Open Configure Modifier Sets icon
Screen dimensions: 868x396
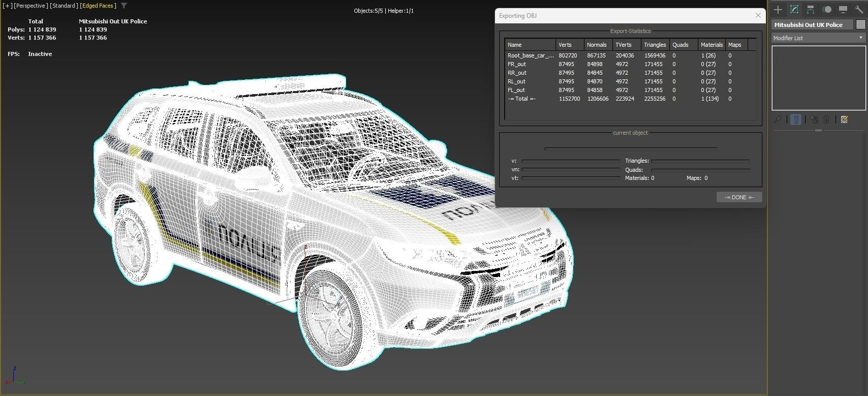pos(845,119)
